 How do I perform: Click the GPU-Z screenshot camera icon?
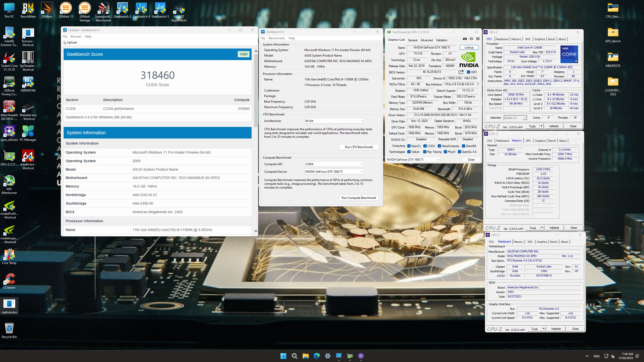point(465,39)
